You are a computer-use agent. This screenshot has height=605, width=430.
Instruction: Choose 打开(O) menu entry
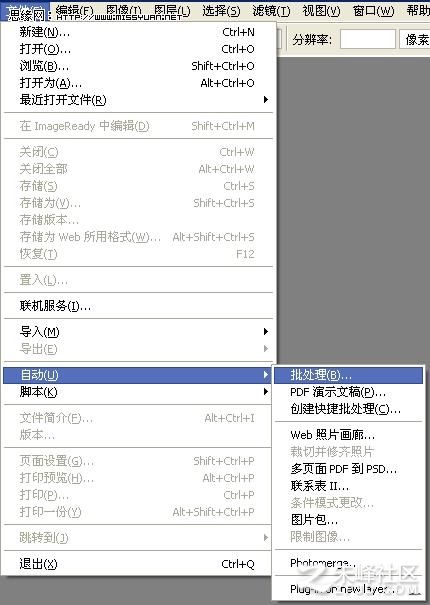139,49
